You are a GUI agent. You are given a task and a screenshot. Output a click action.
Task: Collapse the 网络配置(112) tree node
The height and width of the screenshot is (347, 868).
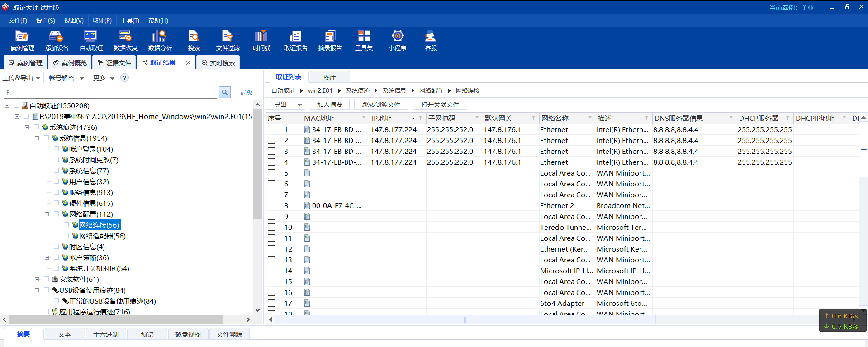(x=47, y=214)
